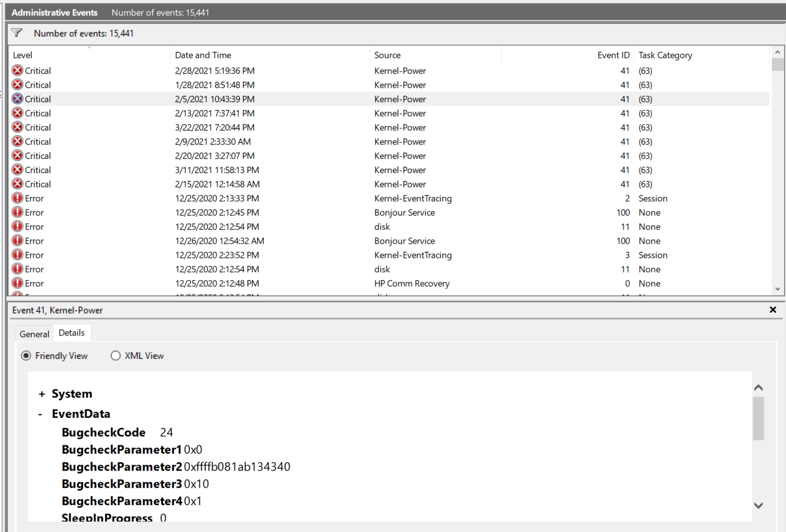The width and height of the screenshot is (786, 532).
Task: Click the Error icon for Kernel-EventTracing 2:13:33 PM
Action: [x=17, y=198]
